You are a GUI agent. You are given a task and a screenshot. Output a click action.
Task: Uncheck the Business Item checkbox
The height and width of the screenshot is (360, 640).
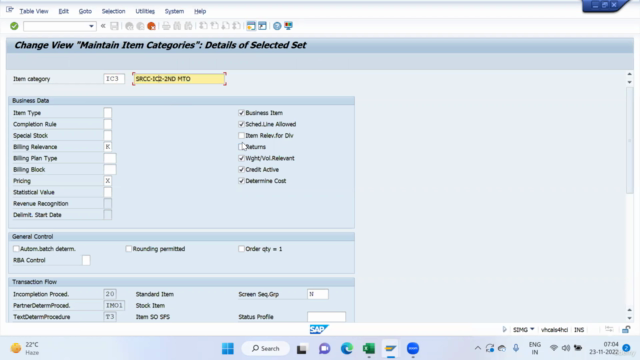(241, 113)
